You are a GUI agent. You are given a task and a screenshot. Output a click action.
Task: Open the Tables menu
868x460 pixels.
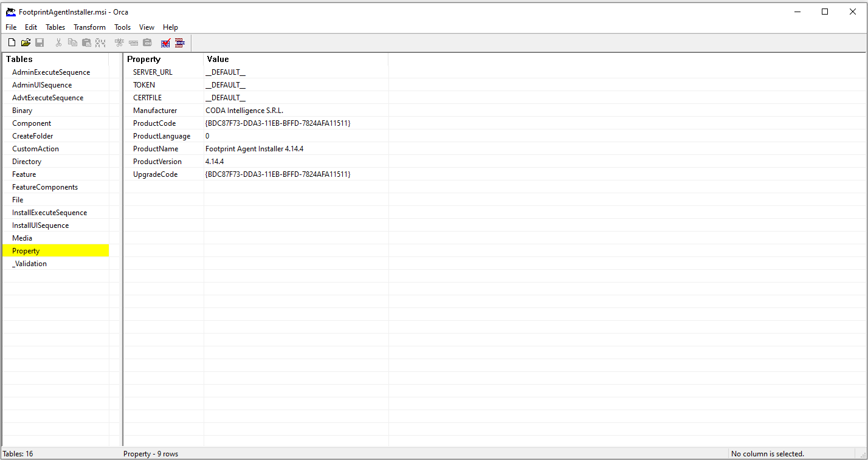pos(55,27)
